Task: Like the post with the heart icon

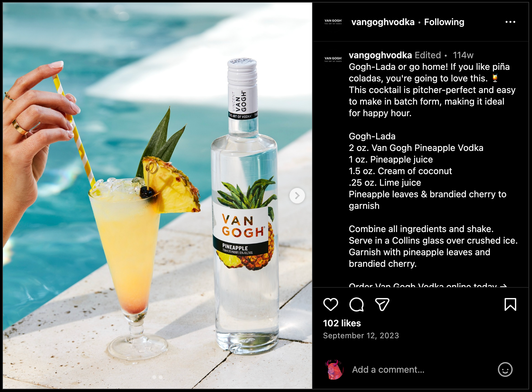Action: coord(330,304)
